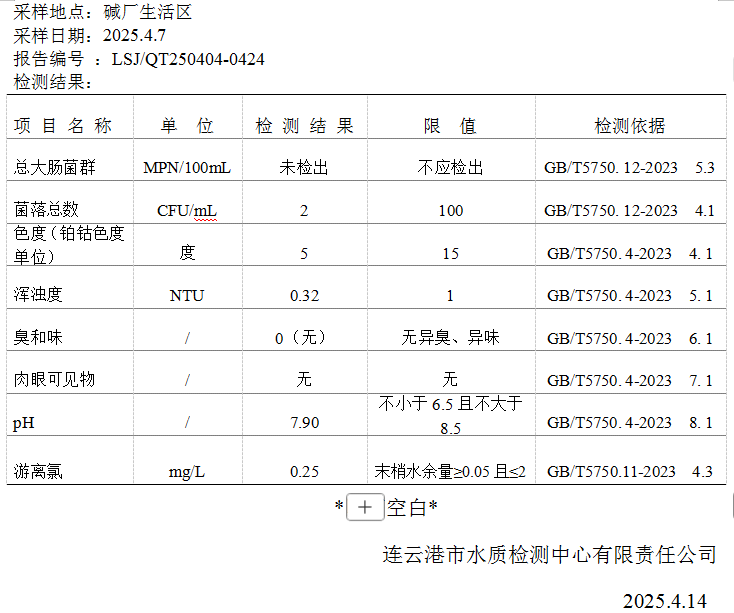Click the 项目名称 column header

pyautogui.click(x=62, y=126)
